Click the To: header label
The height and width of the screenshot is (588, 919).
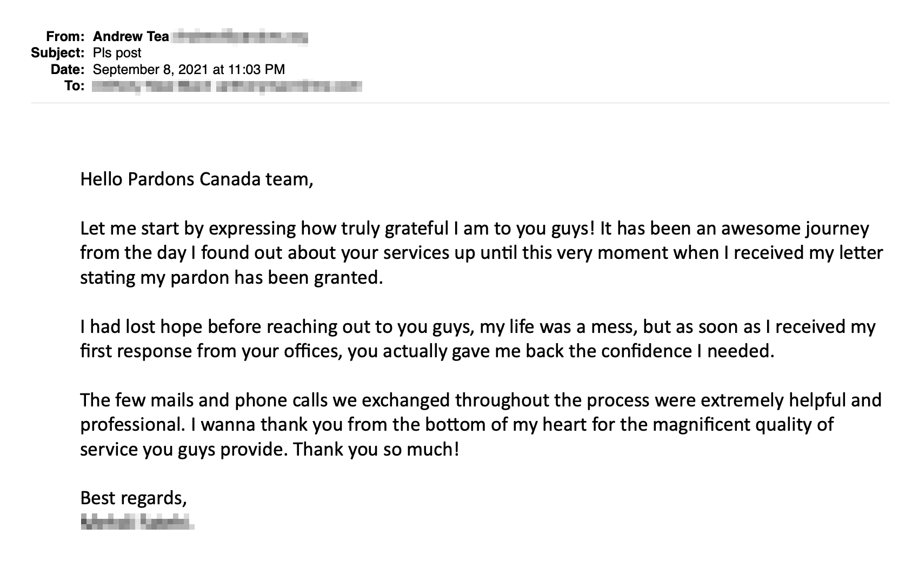click(75, 86)
